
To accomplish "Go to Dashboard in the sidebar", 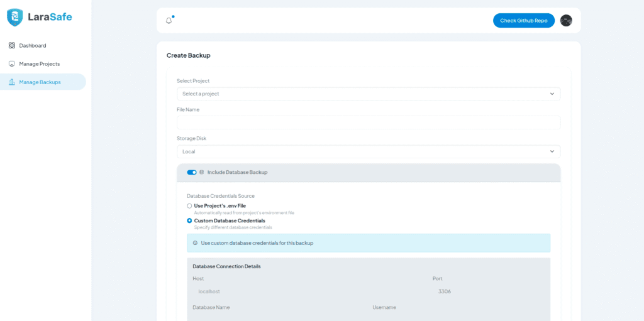I will 33,45.
